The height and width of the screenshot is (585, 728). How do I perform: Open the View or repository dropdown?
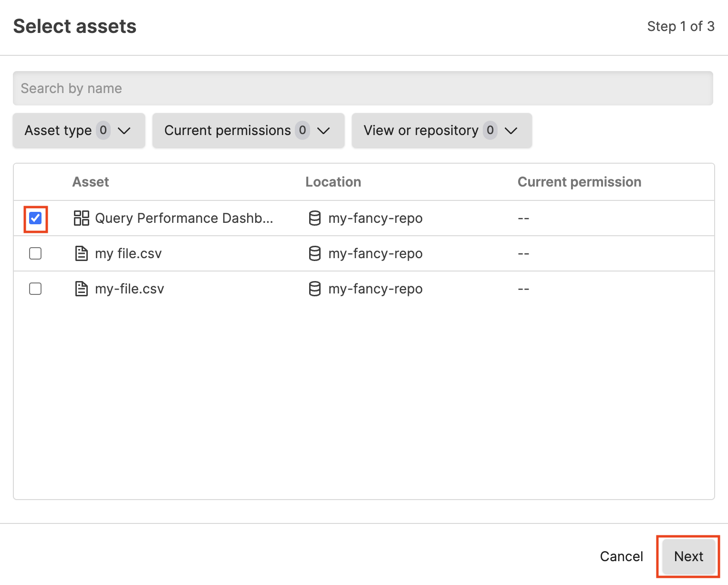pyautogui.click(x=441, y=130)
